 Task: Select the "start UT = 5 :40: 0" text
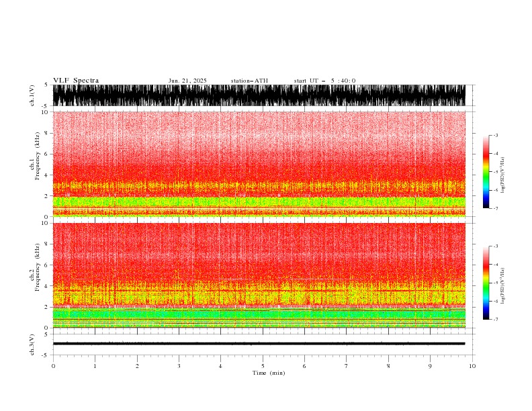coord(324,81)
